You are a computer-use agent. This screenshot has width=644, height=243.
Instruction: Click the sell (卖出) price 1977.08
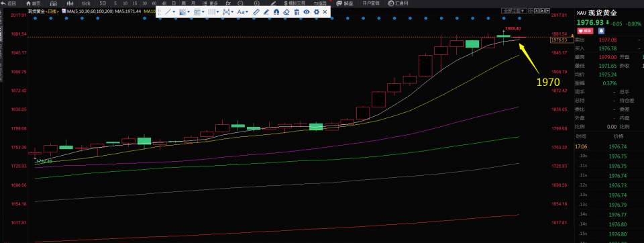coord(608,40)
